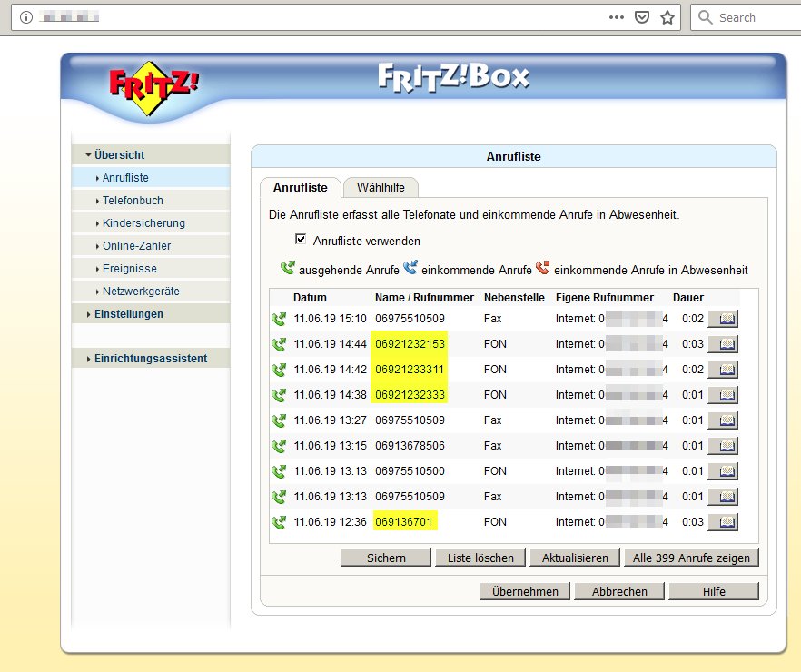This screenshot has height=672, width=801.
Task: Open Netzwerkgeräte in the sidebar
Action: [x=151, y=292]
